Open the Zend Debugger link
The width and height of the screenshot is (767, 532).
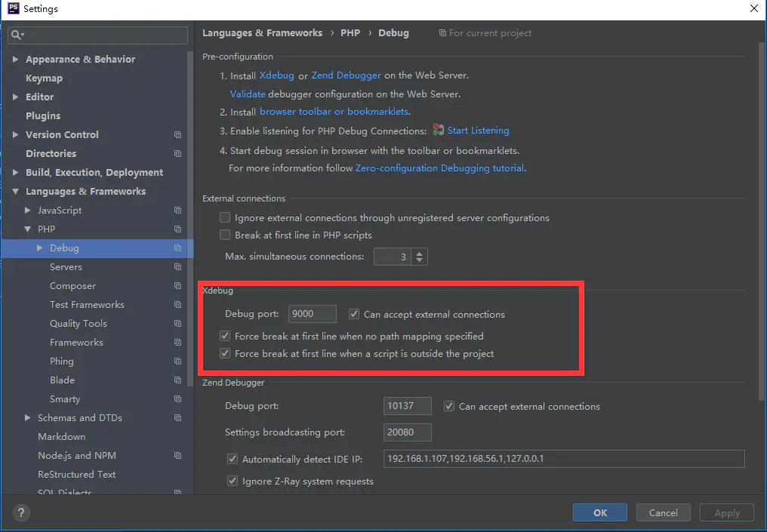(x=347, y=75)
